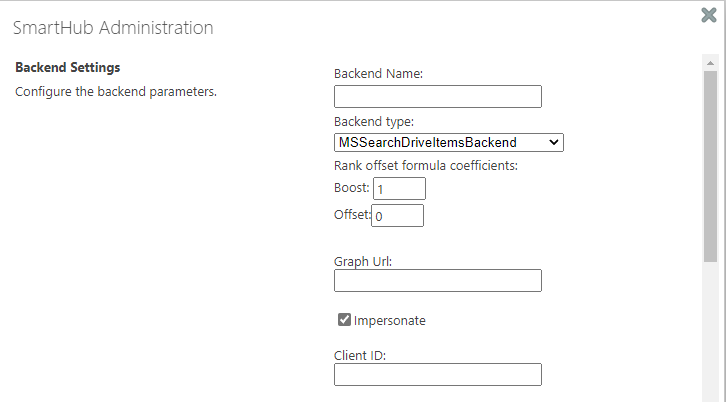Click the Backend Settings heading
Screen dimensions: 726x402
68,68
